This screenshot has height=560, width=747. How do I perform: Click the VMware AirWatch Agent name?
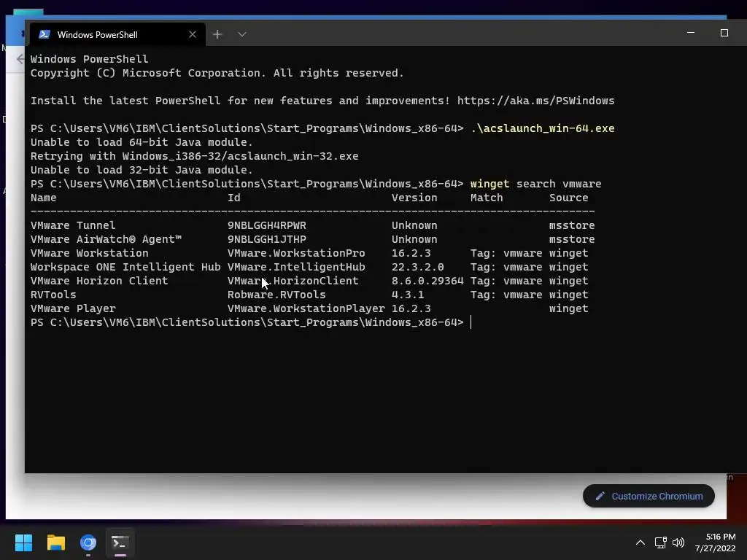tap(106, 239)
